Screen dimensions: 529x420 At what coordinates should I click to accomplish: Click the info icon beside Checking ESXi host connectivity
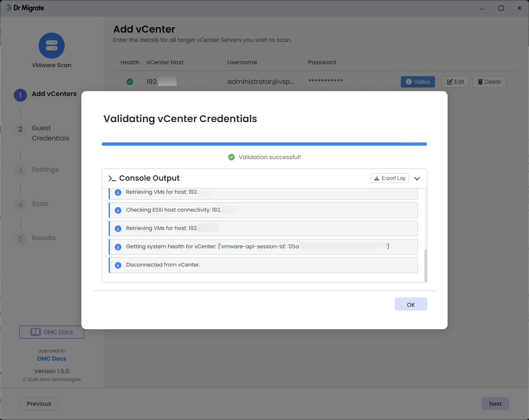118,210
